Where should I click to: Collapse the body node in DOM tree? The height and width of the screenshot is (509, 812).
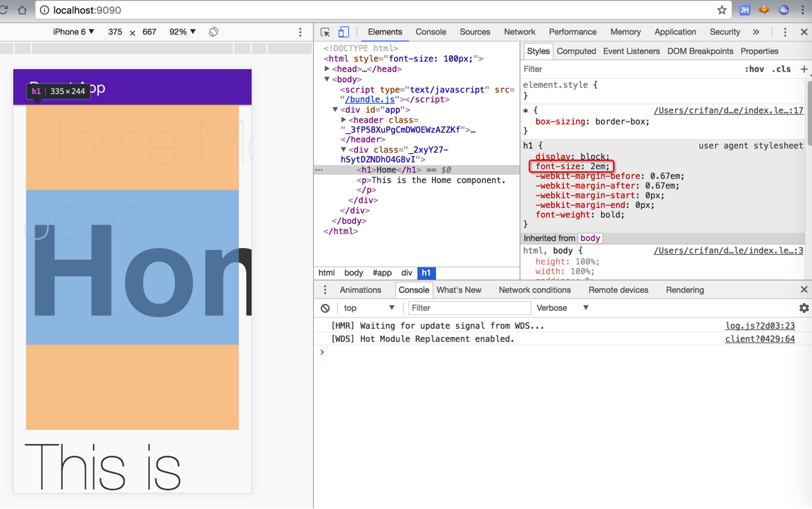tap(328, 79)
